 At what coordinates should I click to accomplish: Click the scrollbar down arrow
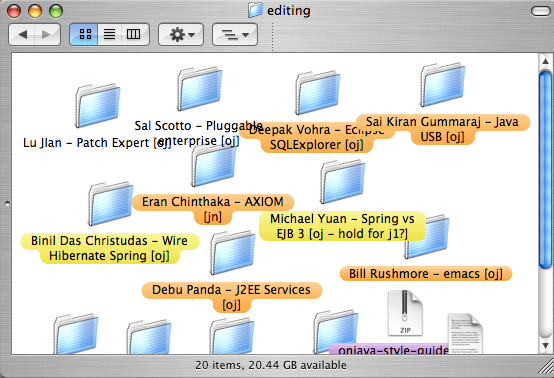[x=546, y=345]
